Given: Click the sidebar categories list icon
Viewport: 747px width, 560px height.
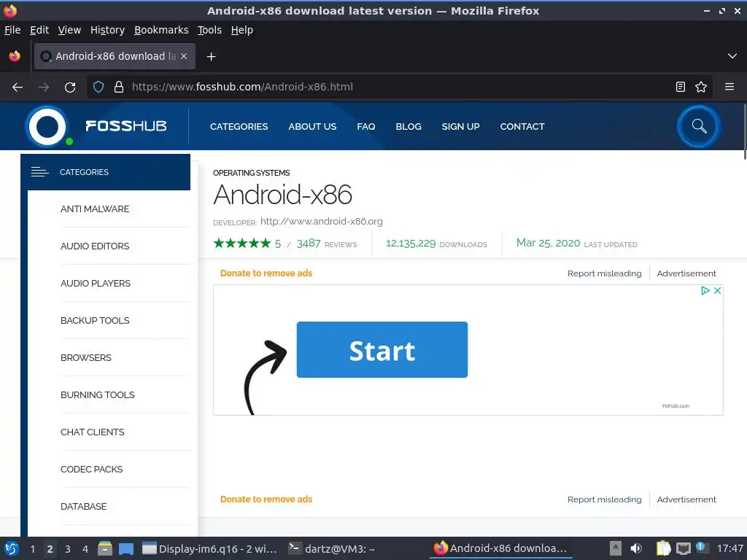Looking at the screenshot, I should point(39,172).
